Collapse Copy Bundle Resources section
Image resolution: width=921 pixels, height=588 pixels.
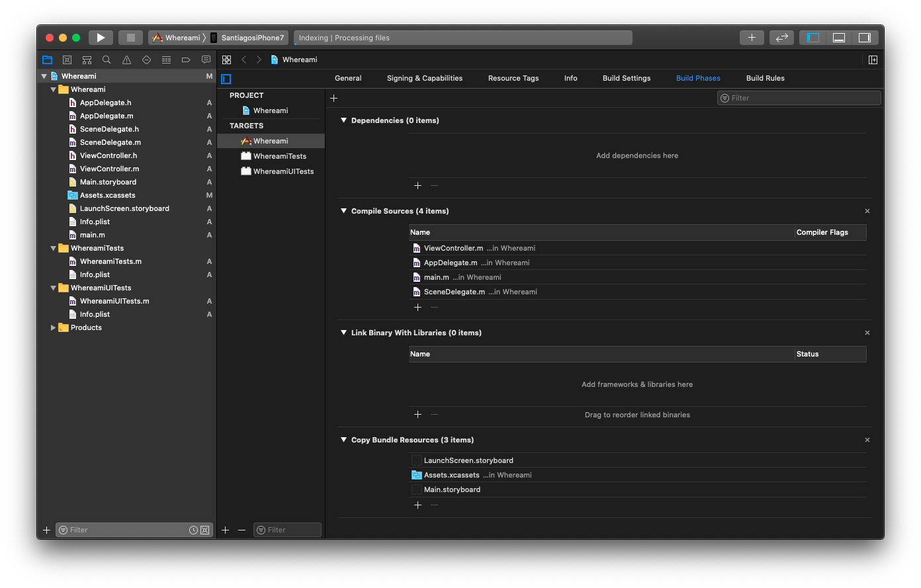pos(343,440)
